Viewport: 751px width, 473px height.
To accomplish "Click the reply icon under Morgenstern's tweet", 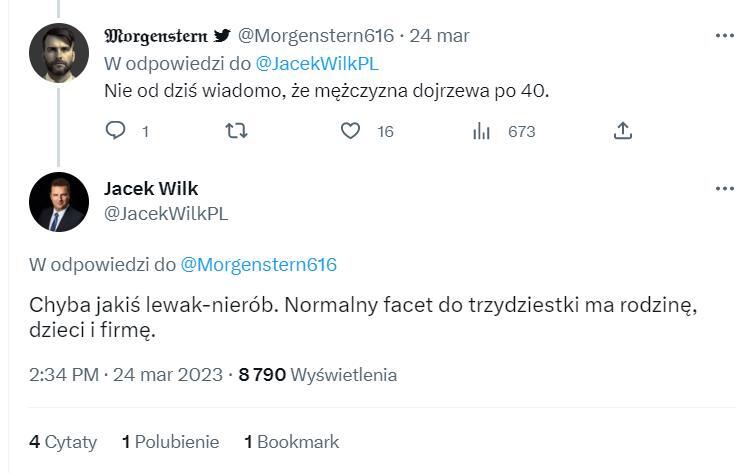I will [x=116, y=131].
